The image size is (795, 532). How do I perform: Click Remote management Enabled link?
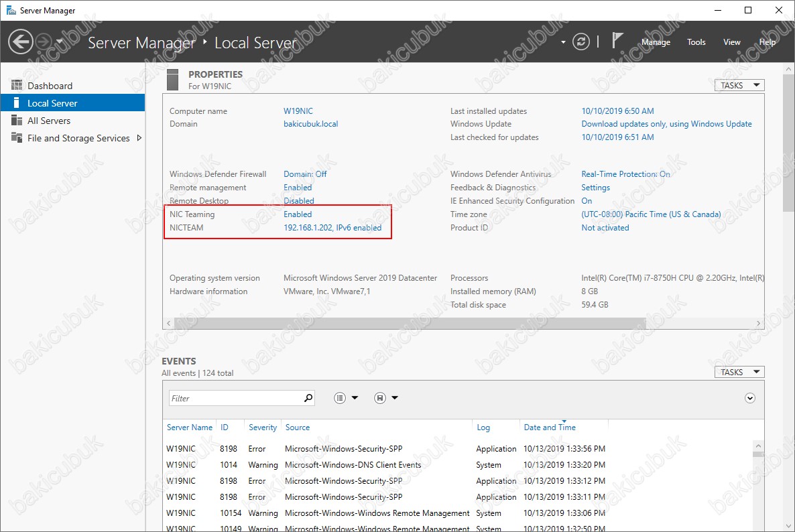point(298,188)
